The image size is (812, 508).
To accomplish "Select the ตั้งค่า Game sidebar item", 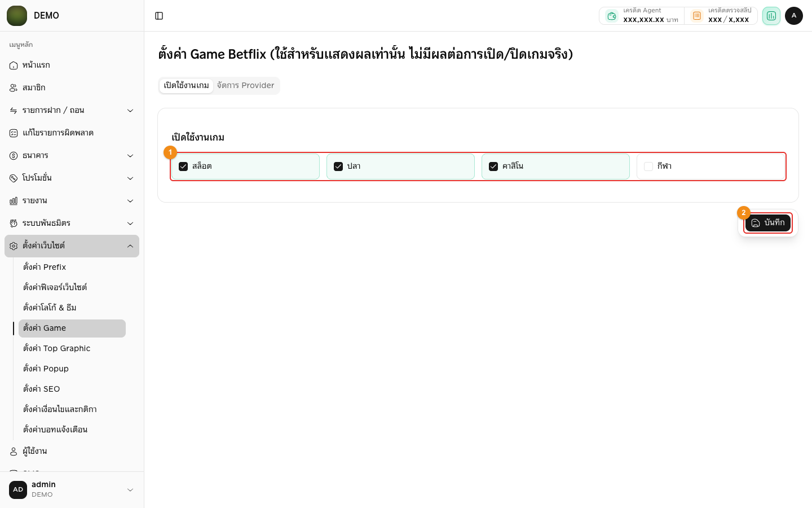I will coord(72,329).
